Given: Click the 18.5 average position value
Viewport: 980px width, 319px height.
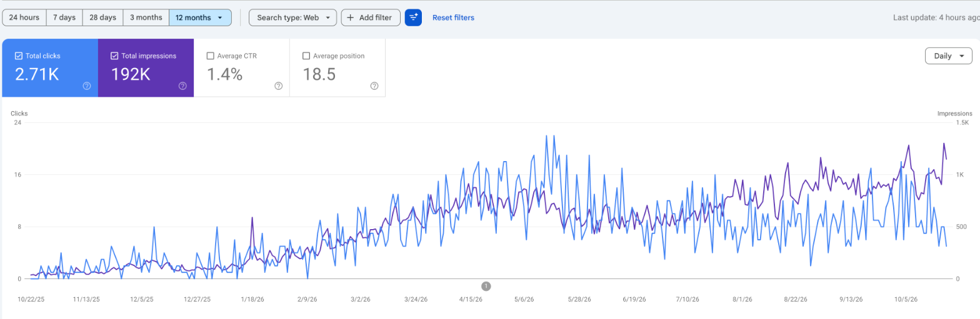Looking at the screenshot, I should (x=319, y=74).
